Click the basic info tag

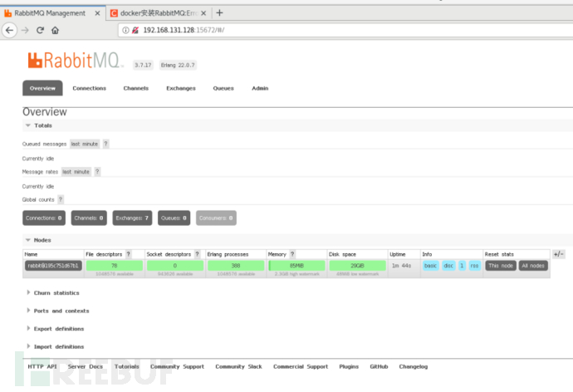tap(430, 266)
